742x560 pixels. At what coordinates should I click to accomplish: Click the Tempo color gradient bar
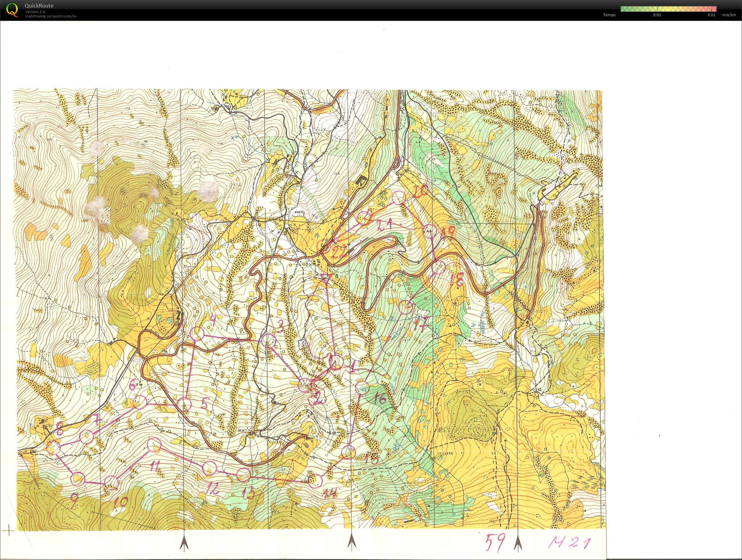(668, 9)
